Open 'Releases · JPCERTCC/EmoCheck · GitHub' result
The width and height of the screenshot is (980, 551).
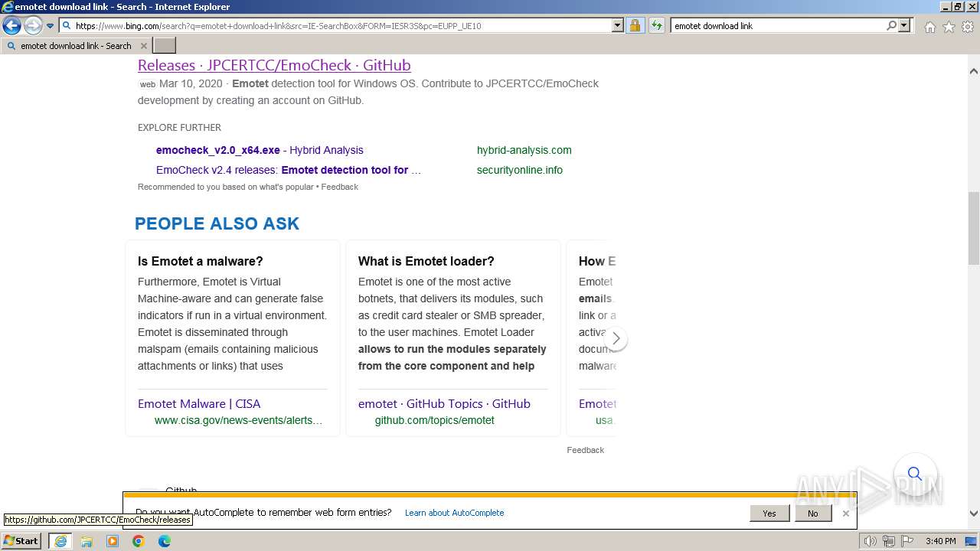click(x=274, y=65)
